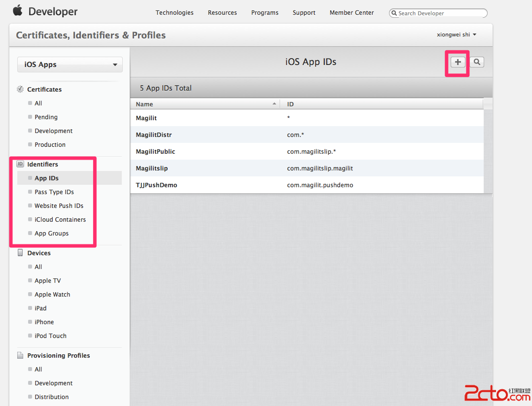Select Apple Watch under Devices
The height and width of the screenshot is (406, 532).
(x=52, y=295)
